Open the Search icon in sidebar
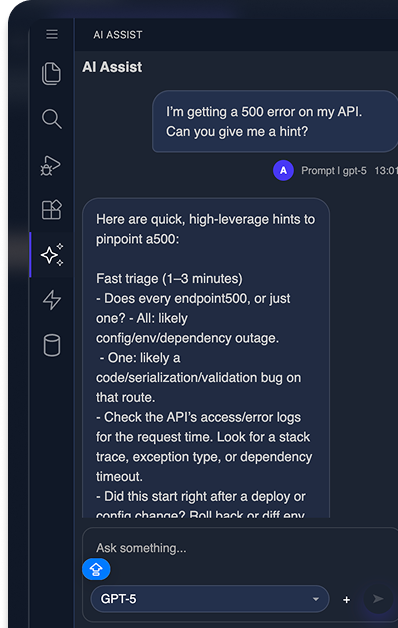398x628 pixels. pyautogui.click(x=52, y=119)
